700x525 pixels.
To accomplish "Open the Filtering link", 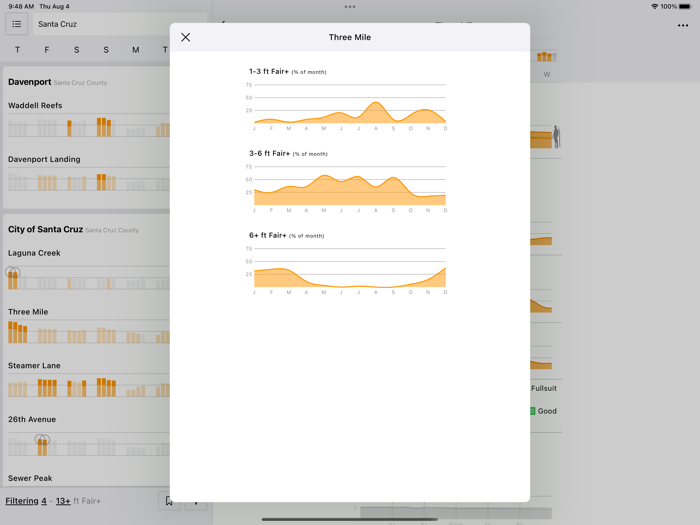I will point(22,501).
